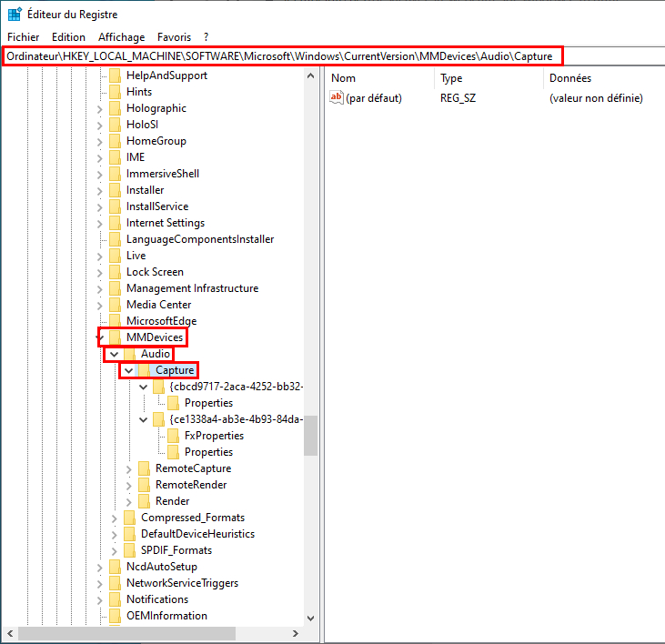
Task: Select the Audio key label
Action: click(x=156, y=354)
